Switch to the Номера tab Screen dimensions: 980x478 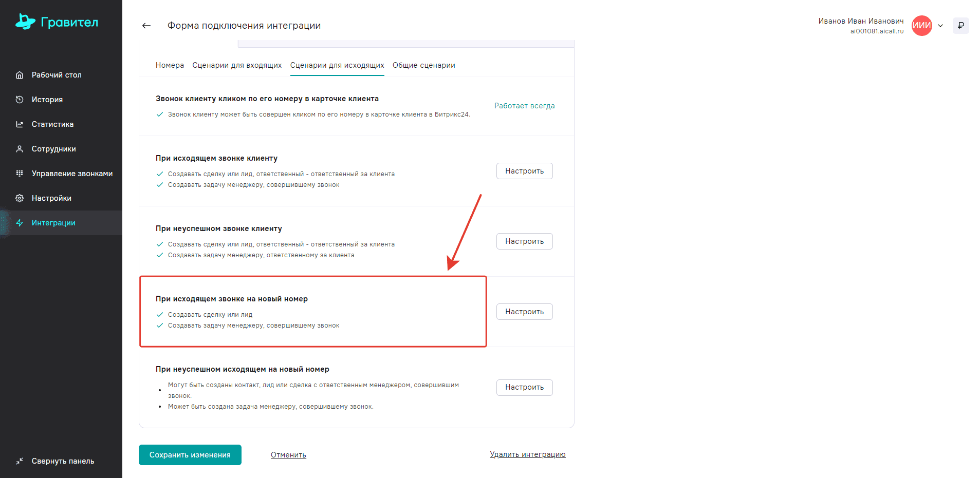coord(170,65)
